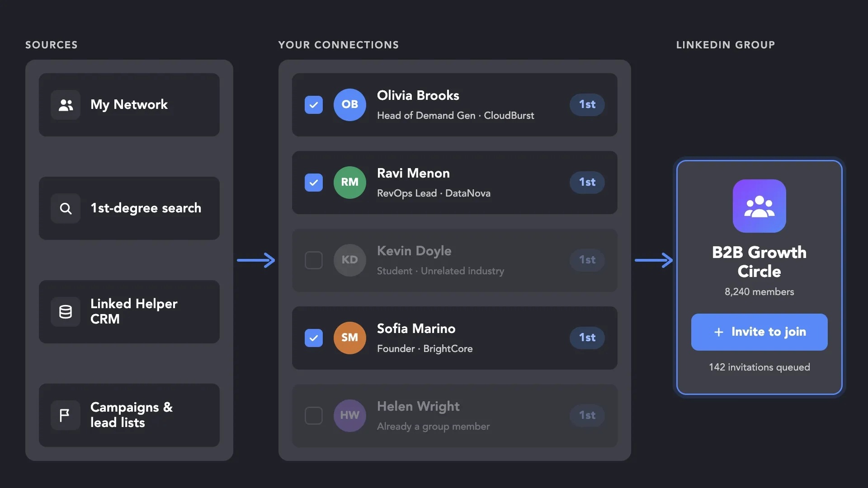Click 'Already a group member' text
868x488 pixels.
(434, 427)
